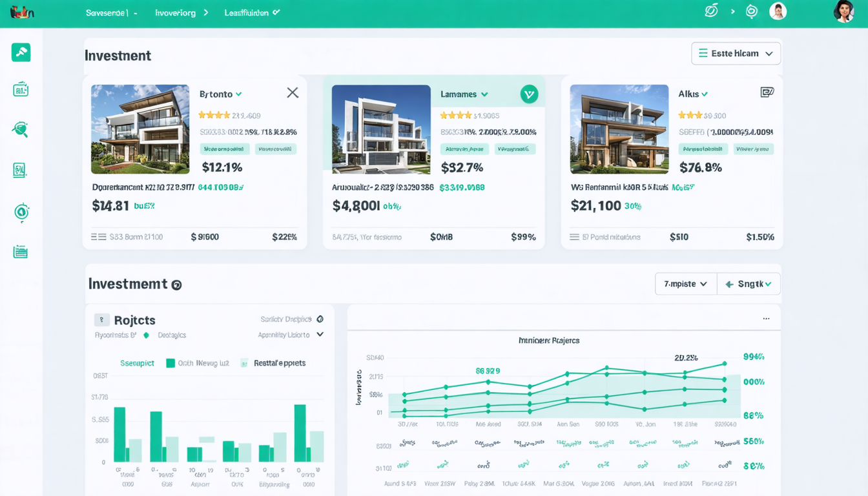Click the $12.1% value on Bytonto card
Screen dimensions: 868x496
[x=222, y=167]
